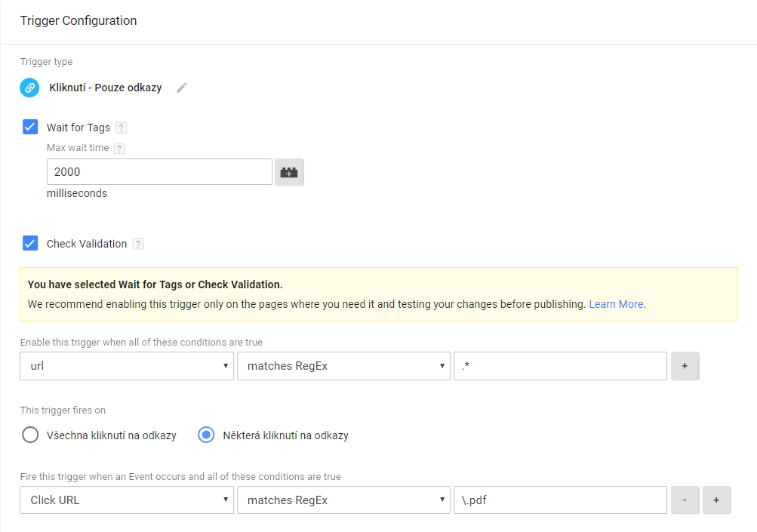Viewport: 757px width, 532px height.
Task: Add condition row next to url filter
Action: click(x=685, y=366)
